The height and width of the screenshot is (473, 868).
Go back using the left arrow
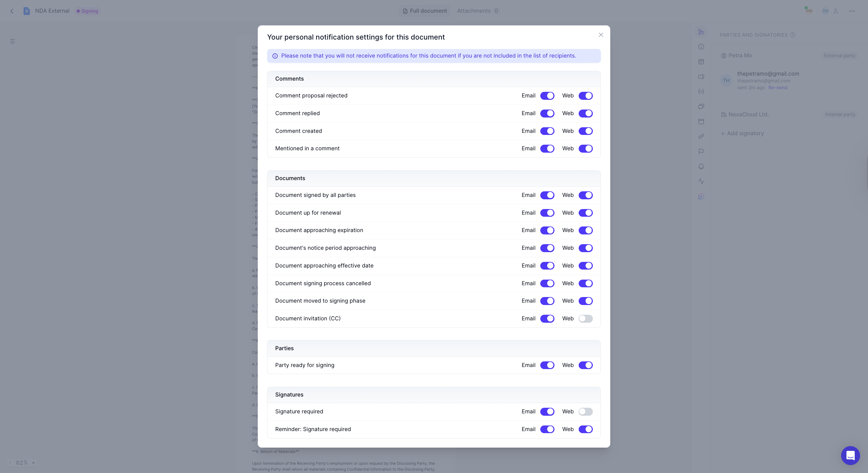coord(12,11)
